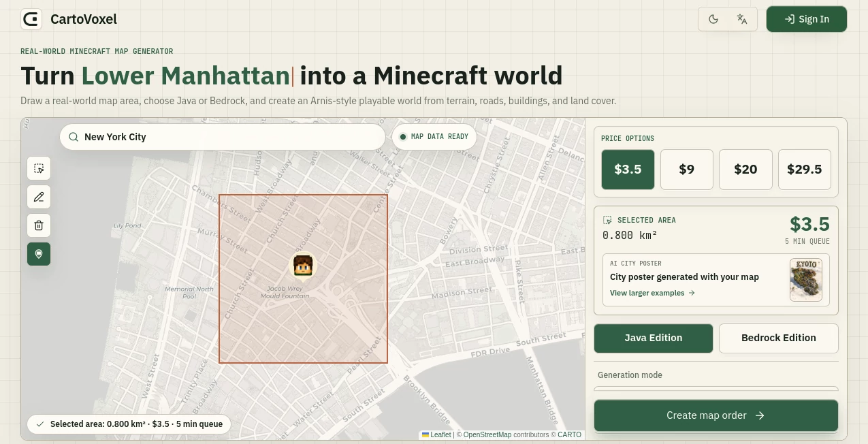Click the Lily Pond map label
Image resolution: width=868 pixels, height=444 pixels.
tap(127, 225)
